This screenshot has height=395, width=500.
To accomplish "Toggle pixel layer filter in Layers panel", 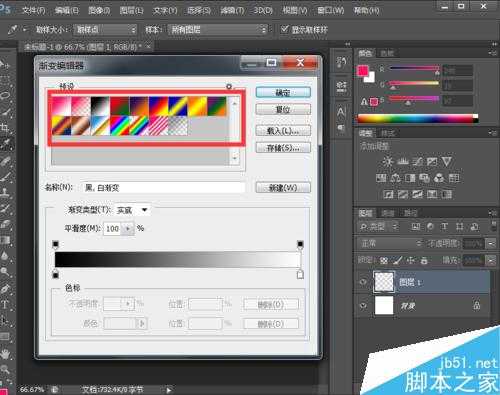I will pyautogui.click(x=415, y=227).
